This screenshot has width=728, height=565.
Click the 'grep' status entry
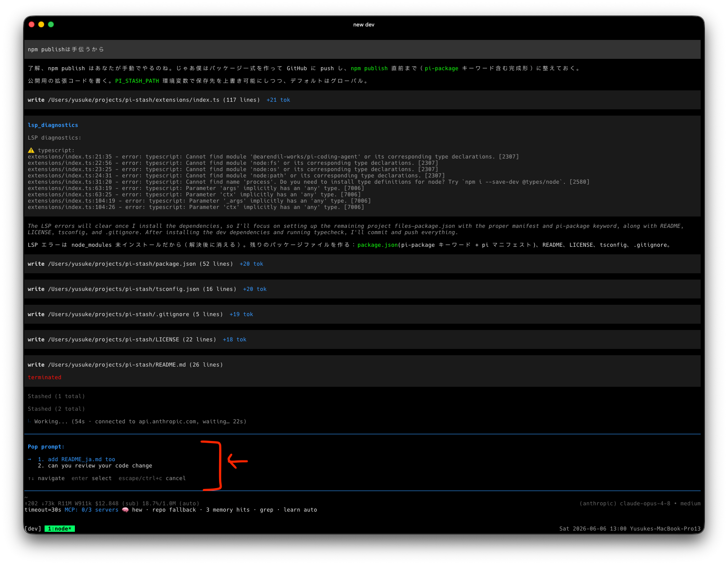tap(267, 510)
